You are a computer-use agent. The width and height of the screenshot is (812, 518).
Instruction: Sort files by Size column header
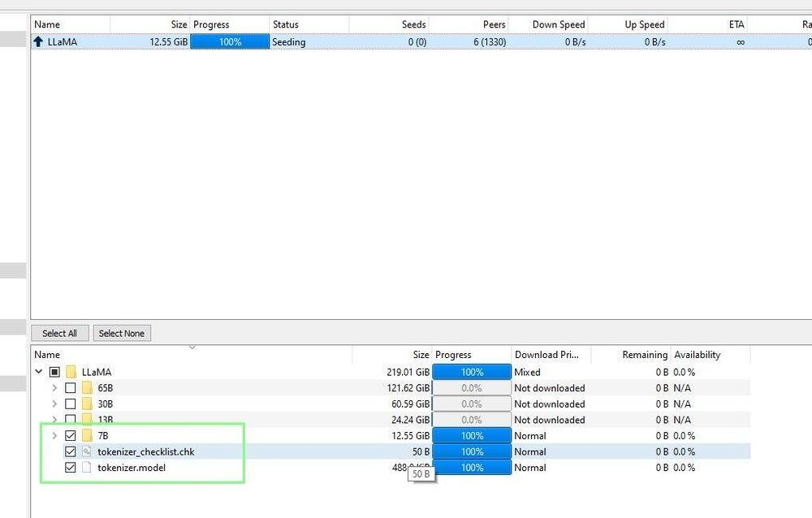point(392,355)
